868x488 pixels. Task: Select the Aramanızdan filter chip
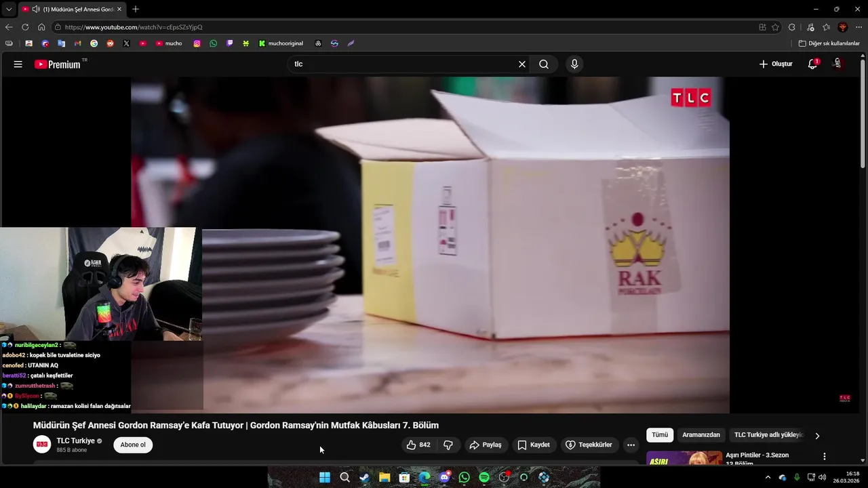pyautogui.click(x=701, y=435)
